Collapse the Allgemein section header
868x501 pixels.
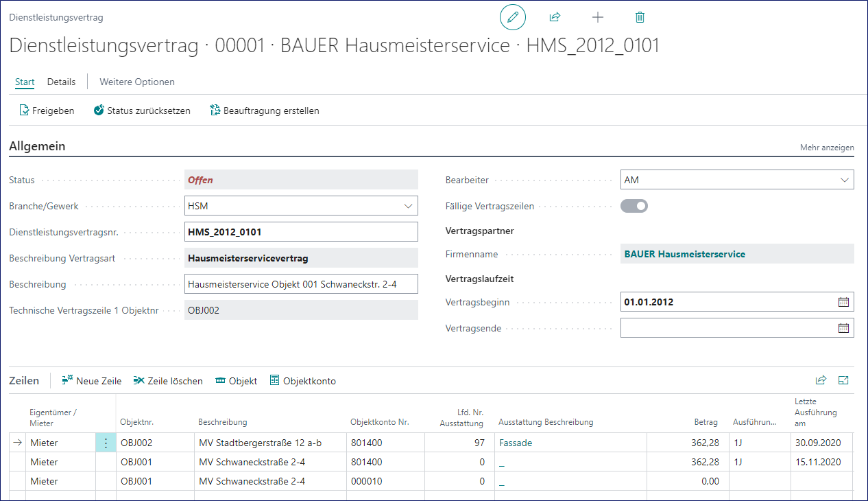pyautogui.click(x=37, y=146)
